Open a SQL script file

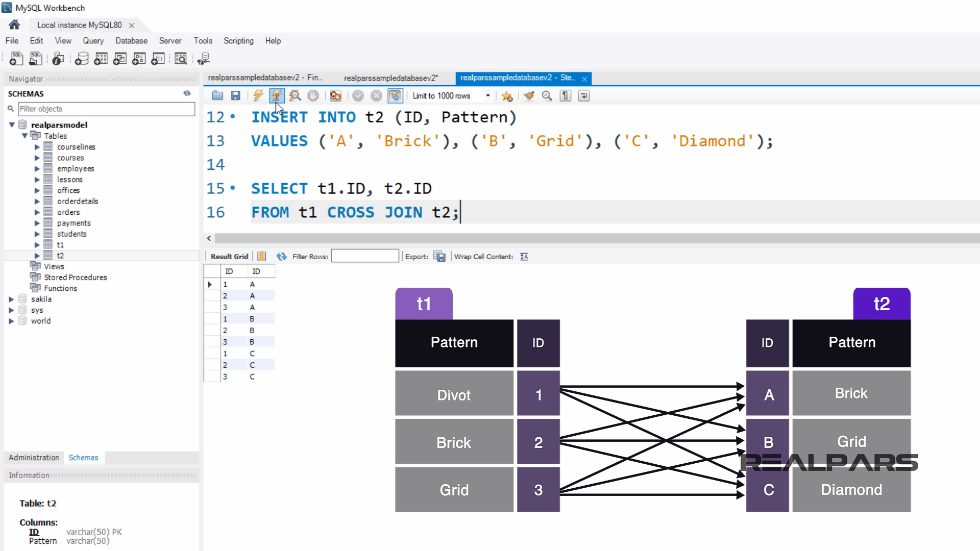click(217, 95)
